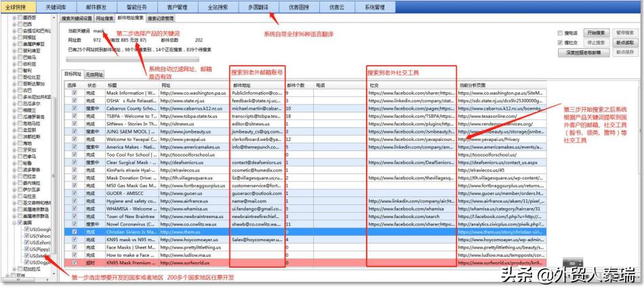Image resolution: width=644 pixels, height=292 pixels.
Task: Sort by the 社交 column header
Action: 411,85
